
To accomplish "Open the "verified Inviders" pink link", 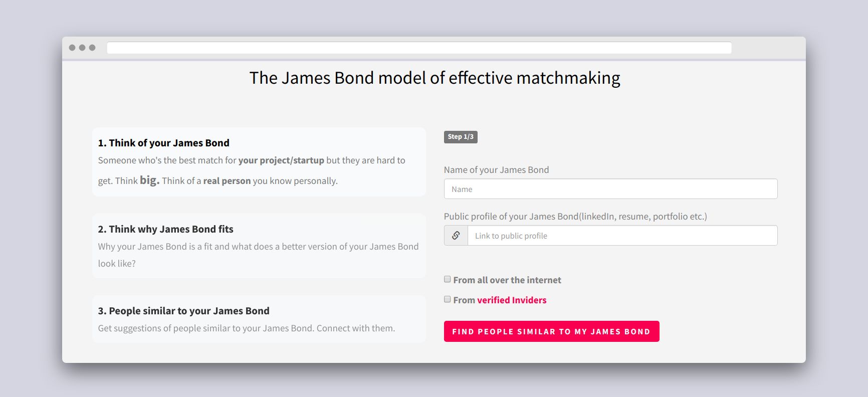I will [512, 300].
